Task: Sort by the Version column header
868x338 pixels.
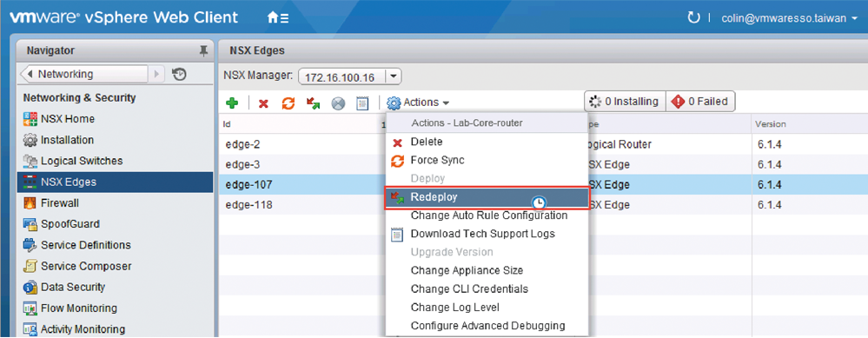Action: [x=771, y=124]
